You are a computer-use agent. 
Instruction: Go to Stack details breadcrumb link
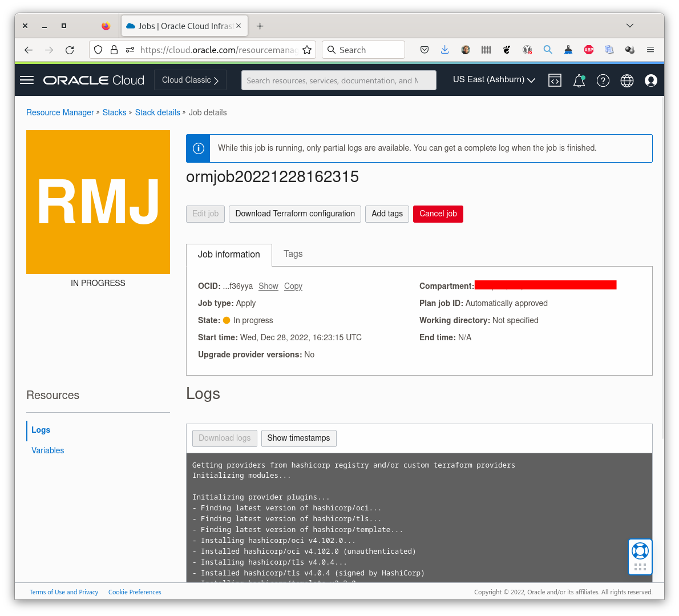[157, 112]
